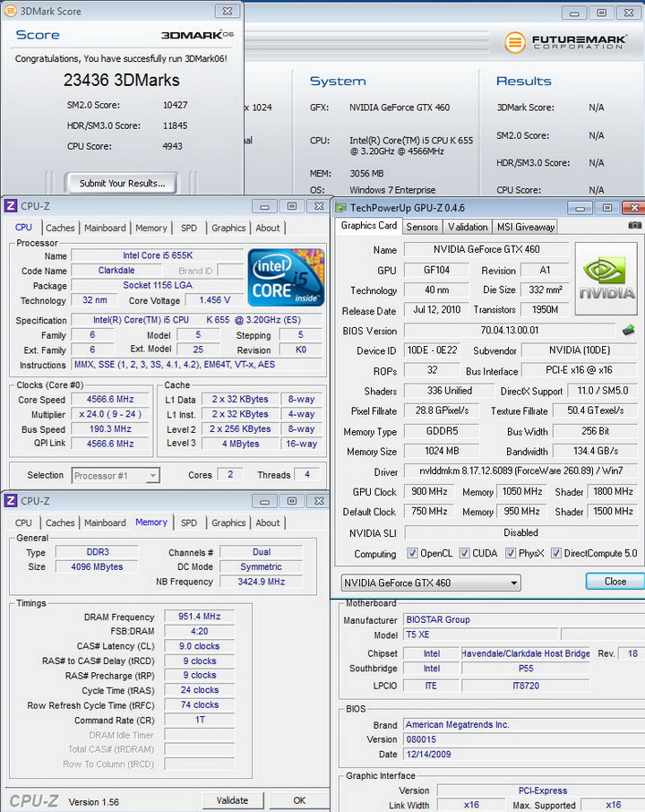Click the Core Speed 4566.6 MHz field
Image resolution: width=645 pixels, height=812 pixels.
pyautogui.click(x=110, y=399)
